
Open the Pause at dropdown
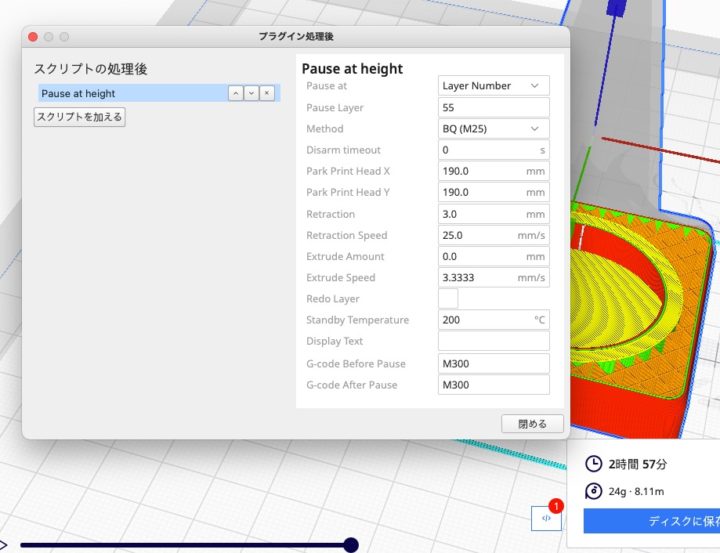pos(494,86)
